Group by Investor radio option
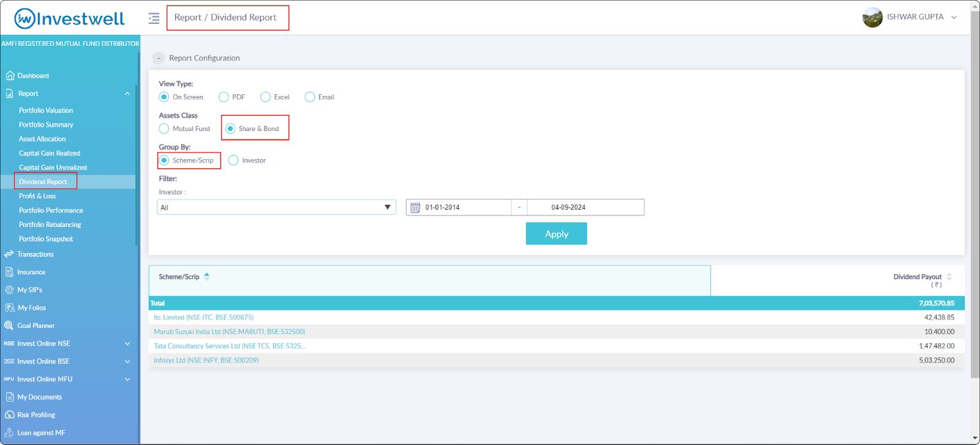The height and width of the screenshot is (445, 980). (x=233, y=160)
